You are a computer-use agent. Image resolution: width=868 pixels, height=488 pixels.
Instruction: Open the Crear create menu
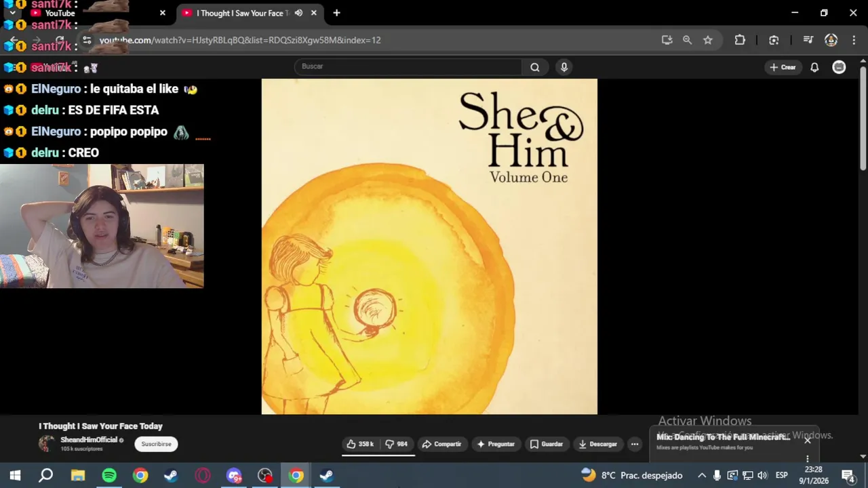[x=783, y=67]
